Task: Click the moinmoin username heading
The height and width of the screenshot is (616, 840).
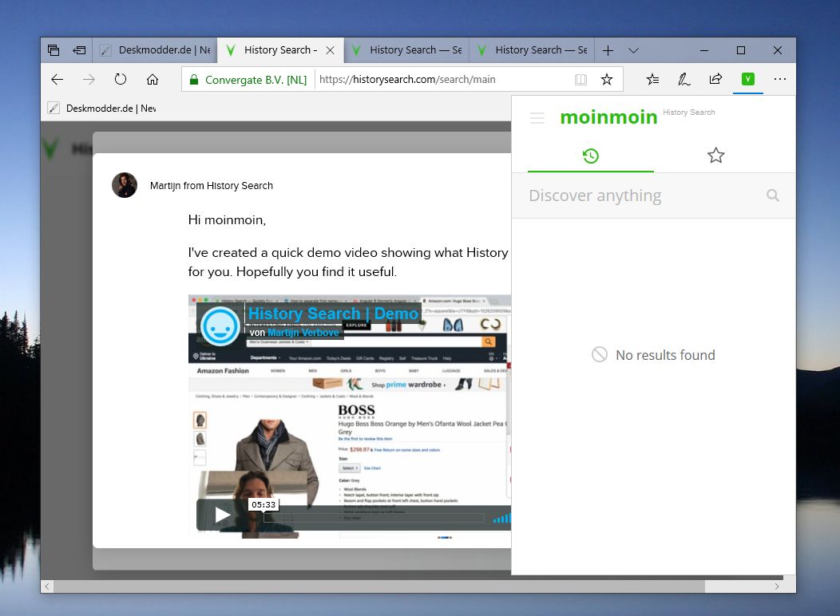Action: (608, 116)
